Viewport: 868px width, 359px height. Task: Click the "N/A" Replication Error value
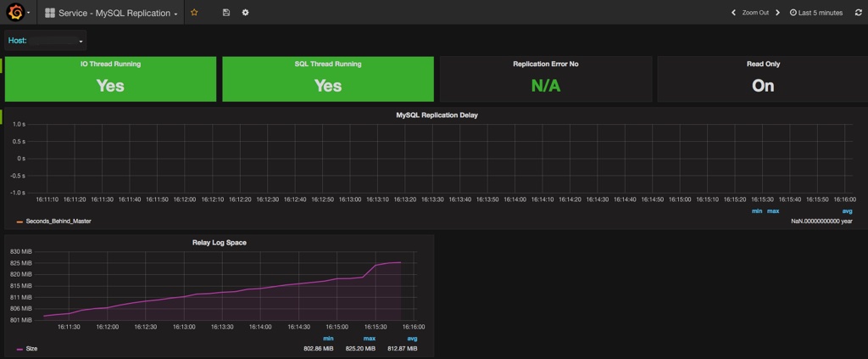coord(546,86)
